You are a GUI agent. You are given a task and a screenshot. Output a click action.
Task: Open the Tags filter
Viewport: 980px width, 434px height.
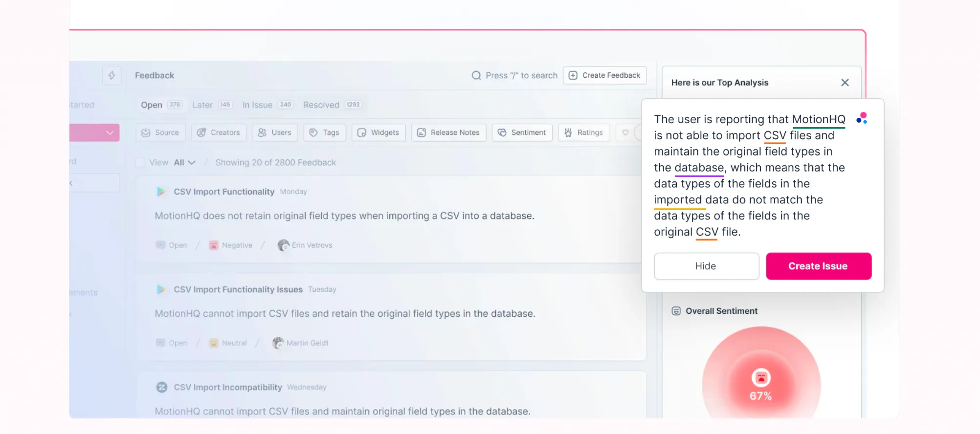[325, 132]
